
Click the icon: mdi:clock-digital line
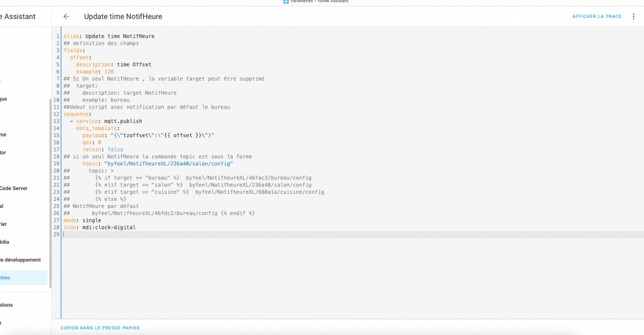coord(100,228)
